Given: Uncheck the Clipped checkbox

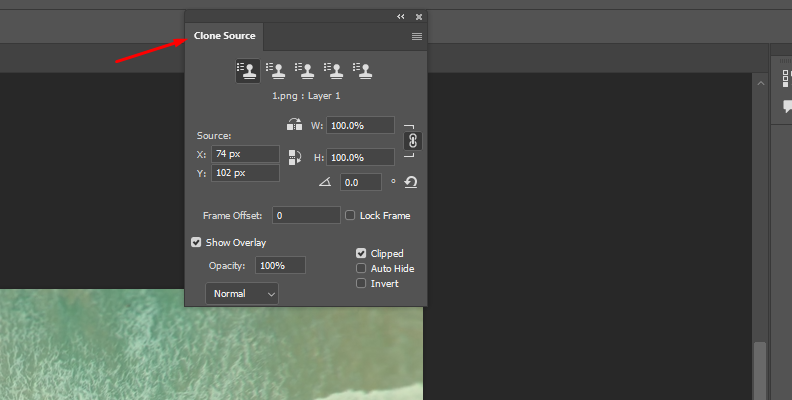Looking at the screenshot, I should 361,253.
